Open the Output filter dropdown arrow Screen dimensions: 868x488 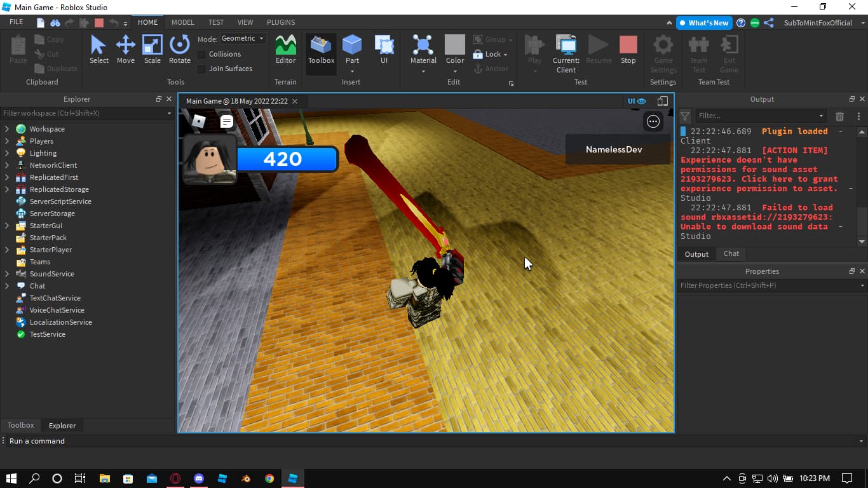click(821, 116)
